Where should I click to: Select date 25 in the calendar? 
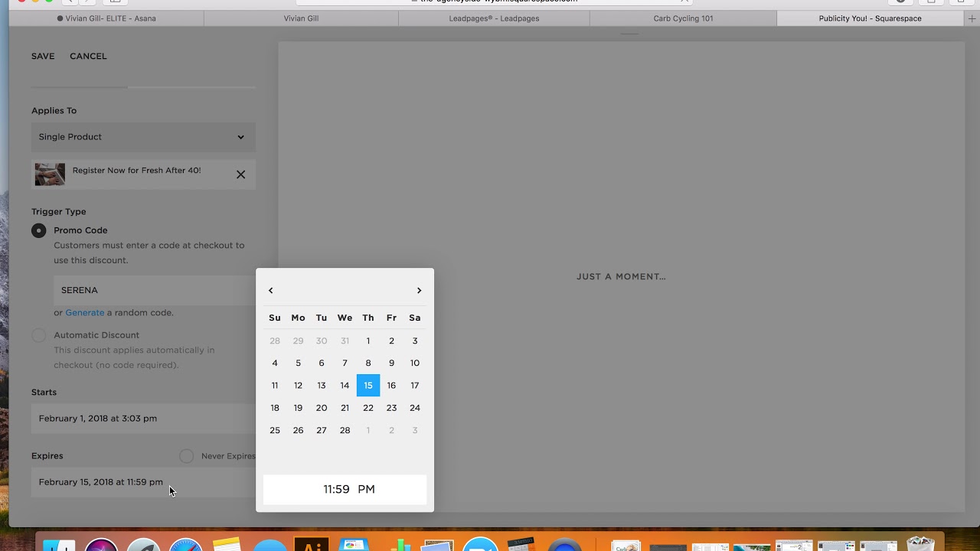pyautogui.click(x=275, y=430)
